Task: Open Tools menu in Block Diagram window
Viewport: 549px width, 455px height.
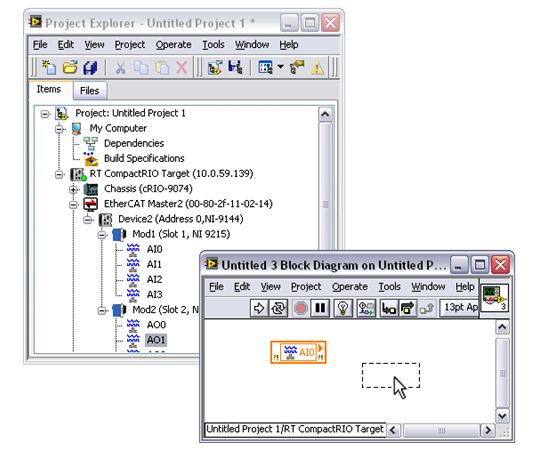Action: [389, 287]
